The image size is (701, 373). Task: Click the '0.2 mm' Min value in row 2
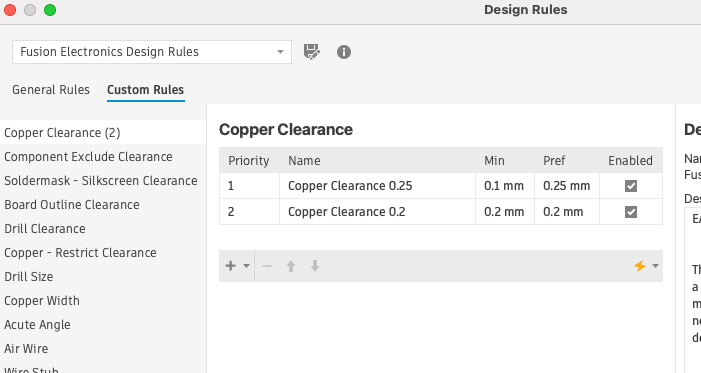(x=504, y=212)
